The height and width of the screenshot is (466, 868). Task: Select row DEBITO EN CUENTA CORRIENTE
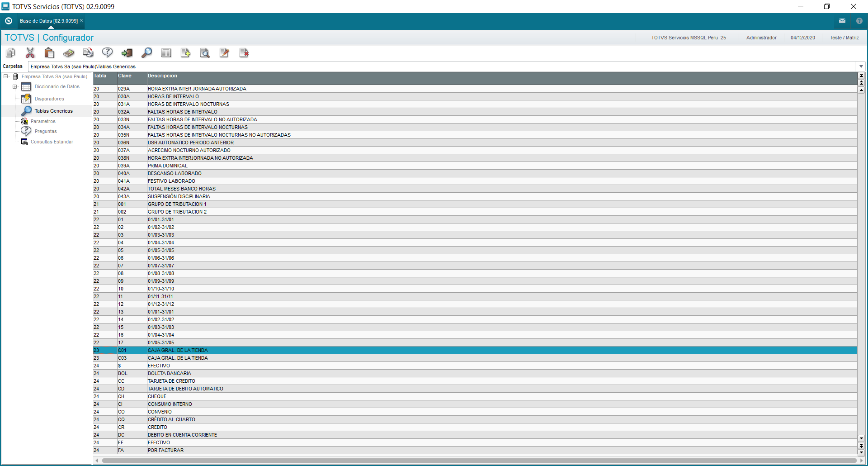click(x=475, y=435)
